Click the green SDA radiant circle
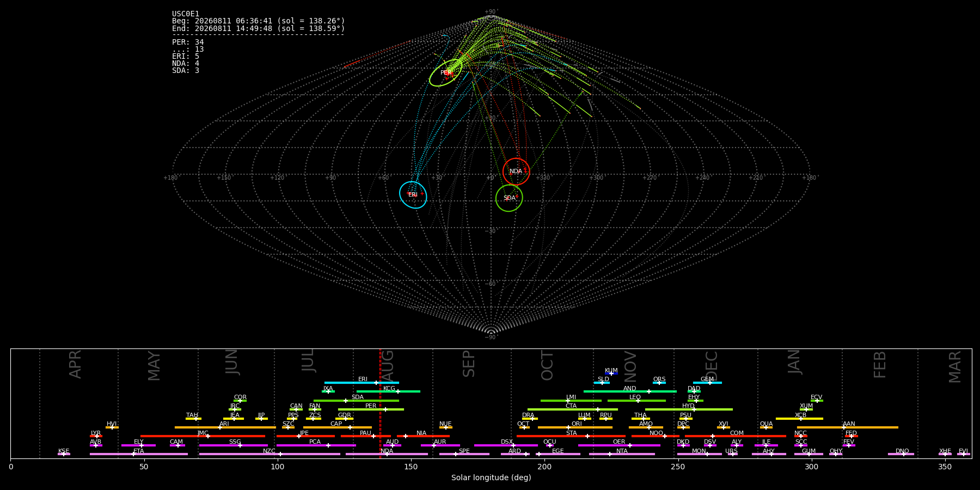Image resolution: width=980 pixels, height=490 pixels. (x=509, y=198)
